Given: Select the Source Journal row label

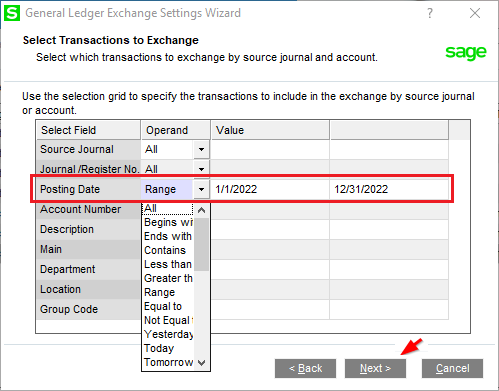Looking at the screenshot, I should (88, 149).
